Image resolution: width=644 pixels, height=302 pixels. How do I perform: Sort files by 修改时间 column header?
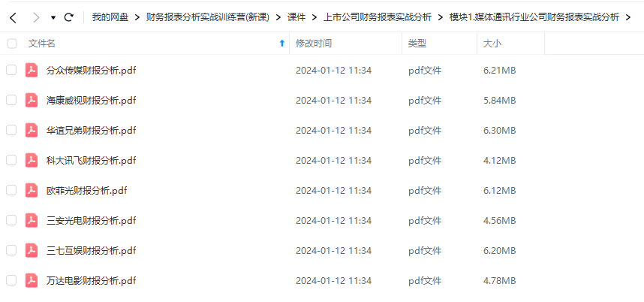click(314, 43)
